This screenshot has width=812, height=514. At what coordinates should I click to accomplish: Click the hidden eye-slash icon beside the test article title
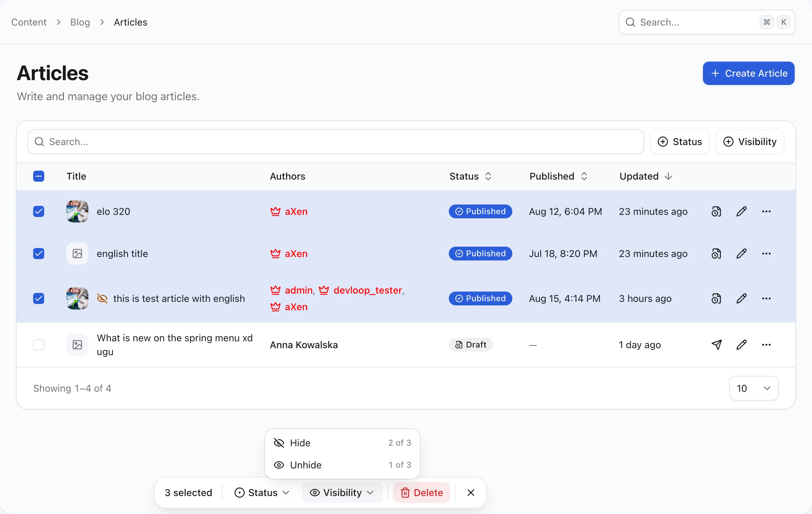pos(102,298)
